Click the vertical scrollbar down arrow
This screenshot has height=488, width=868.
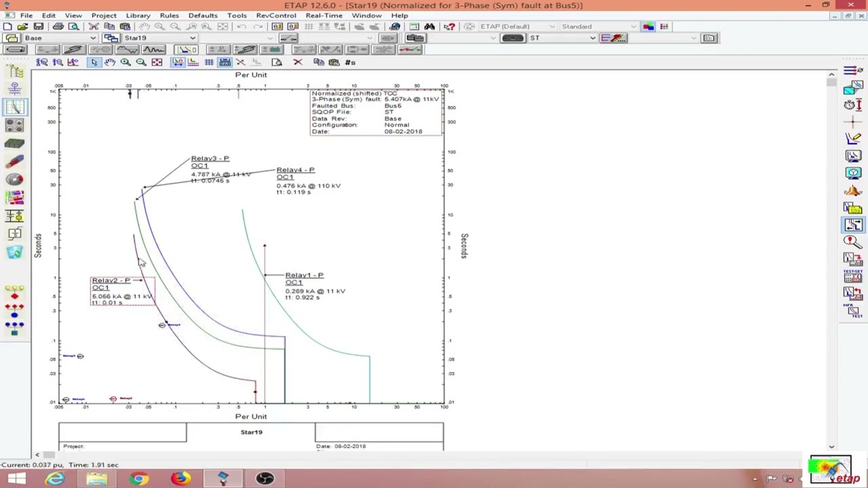(x=831, y=447)
